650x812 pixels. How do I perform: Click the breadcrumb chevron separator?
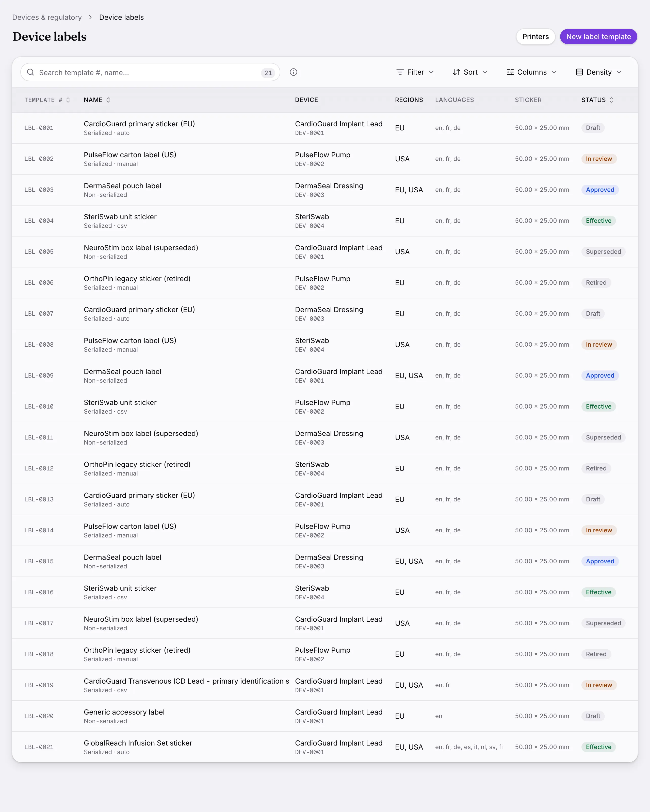(90, 17)
